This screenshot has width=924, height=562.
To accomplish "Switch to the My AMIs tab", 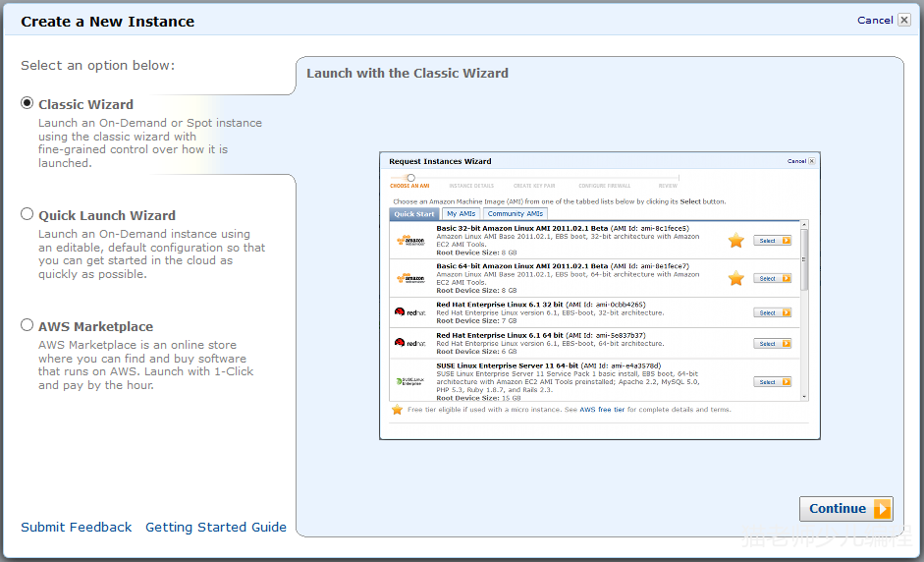I will pos(460,214).
